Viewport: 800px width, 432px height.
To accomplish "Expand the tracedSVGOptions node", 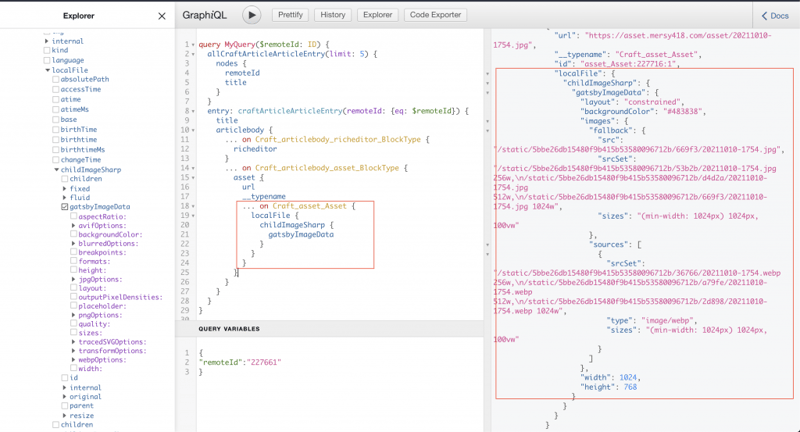I will click(x=74, y=342).
